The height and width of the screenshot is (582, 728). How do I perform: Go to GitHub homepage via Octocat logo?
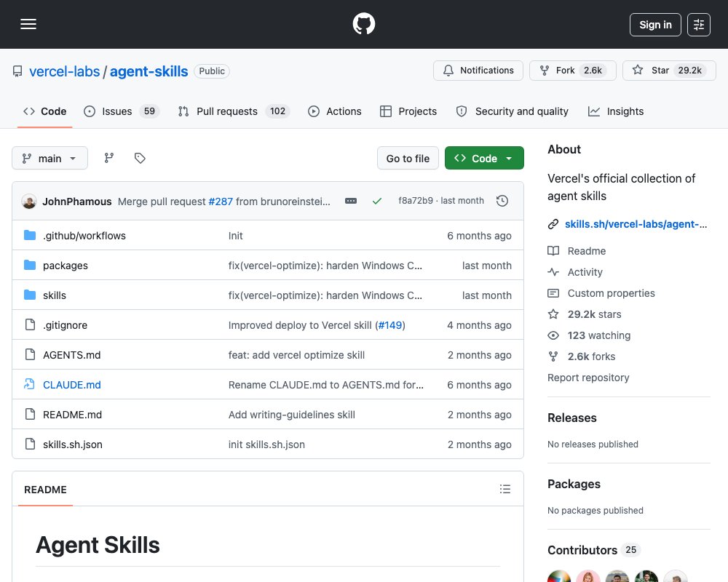pyautogui.click(x=364, y=24)
